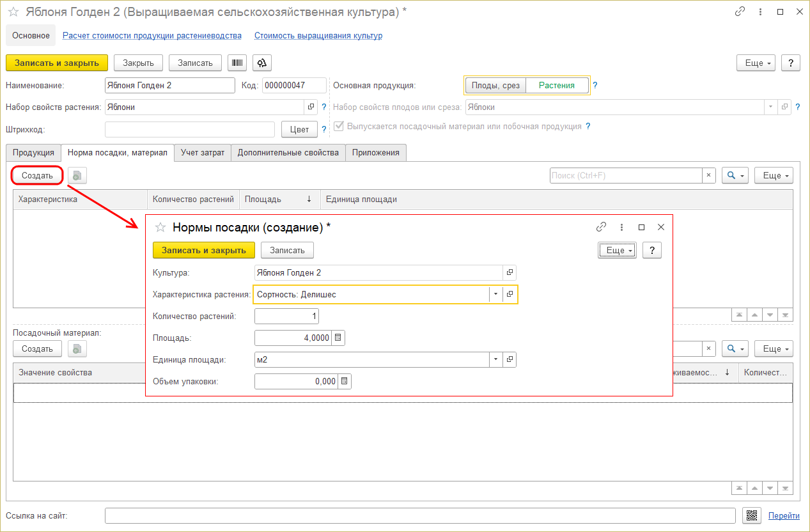
Task: Expand the Характеристика растения dropdown
Action: [495, 294]
